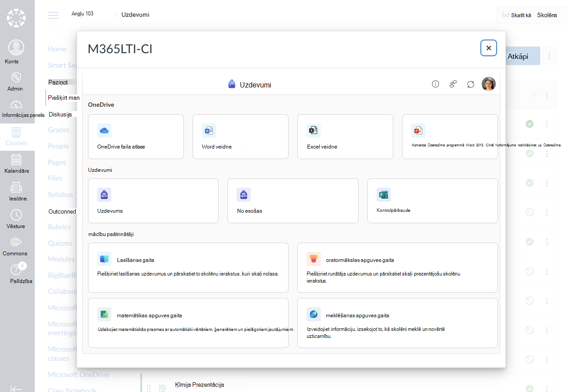This screenshot has width=571, height=392.
Task: Open the Modules course link
Action: click(x=62, y=259)
